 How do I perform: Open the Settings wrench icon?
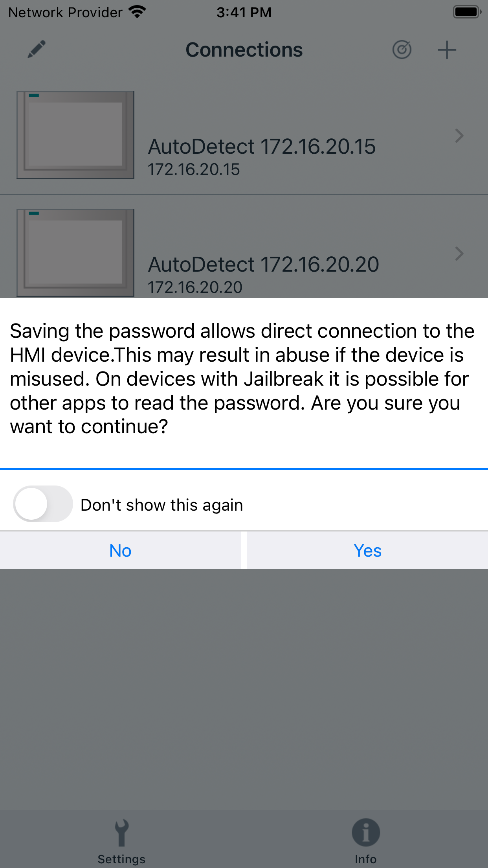pos(121,833)
